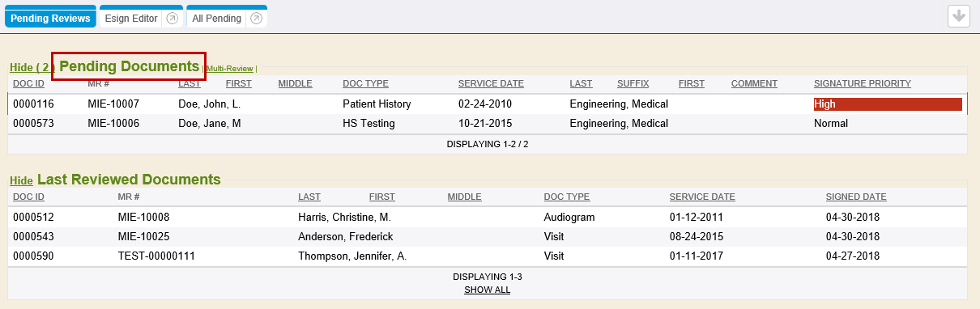
Task: Open Esign Editor in new window icon
Action: [x=172, y=18]
